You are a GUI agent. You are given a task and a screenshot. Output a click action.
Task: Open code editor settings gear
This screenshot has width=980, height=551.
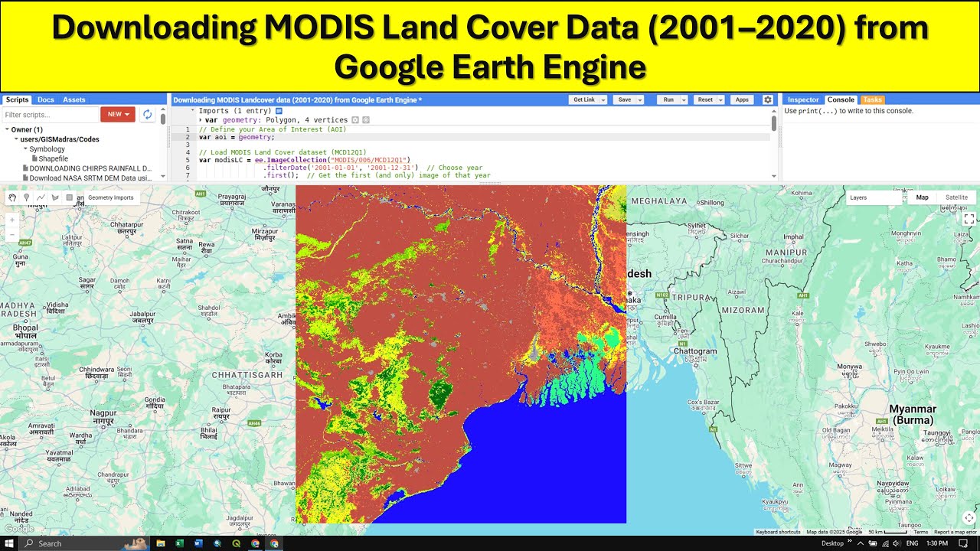768,99
